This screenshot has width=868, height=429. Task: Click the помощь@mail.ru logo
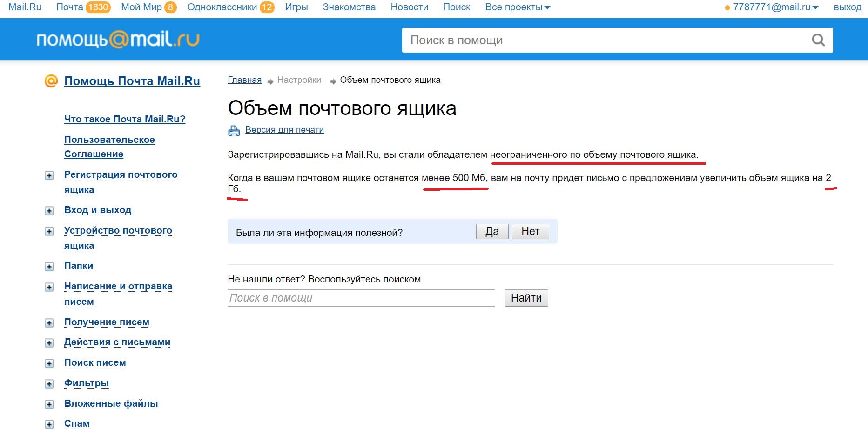[x=118, y=40]
